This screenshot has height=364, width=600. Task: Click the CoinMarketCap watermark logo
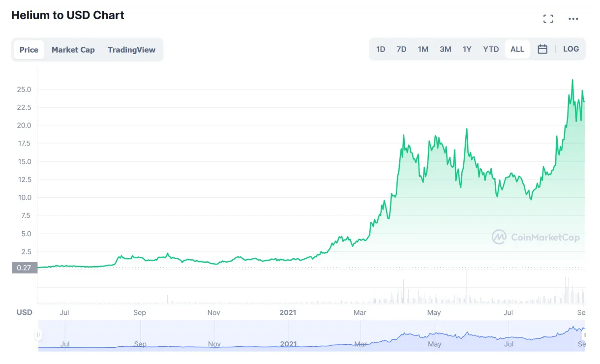536,238
